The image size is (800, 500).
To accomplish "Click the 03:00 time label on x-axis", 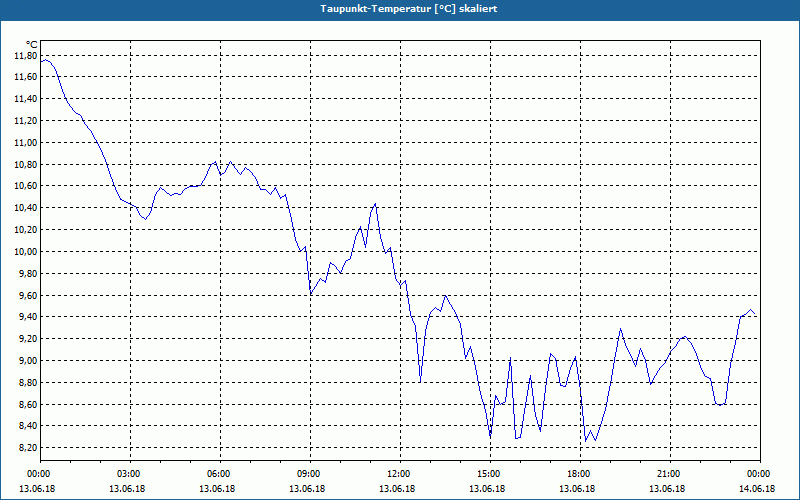I will pos(131,474).
